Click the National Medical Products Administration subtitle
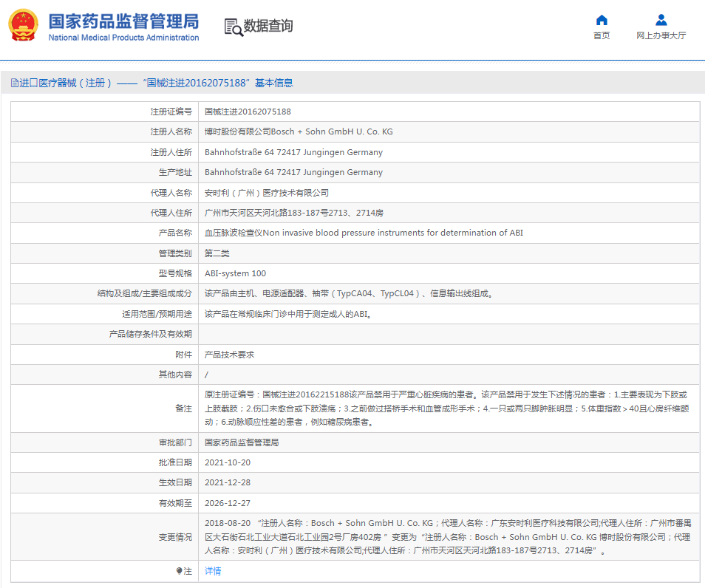 click(x=123, y=38)
